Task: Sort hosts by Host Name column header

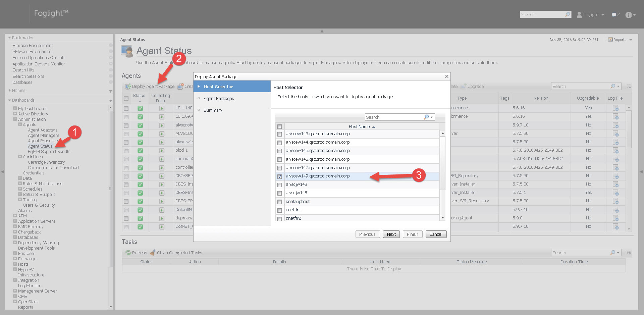Action: 362,127
